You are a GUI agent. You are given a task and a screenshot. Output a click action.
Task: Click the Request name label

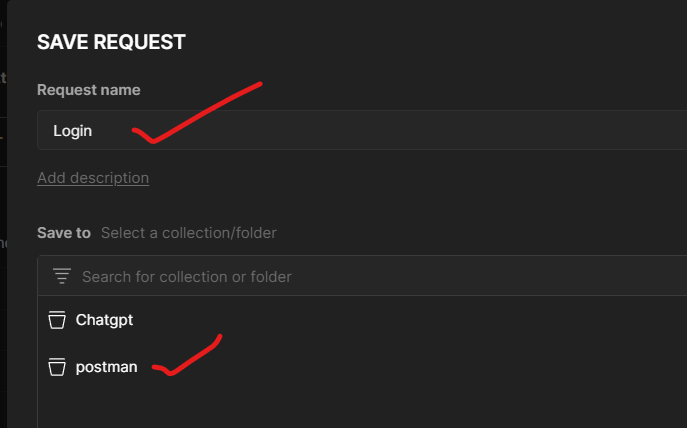click(88, 90)
